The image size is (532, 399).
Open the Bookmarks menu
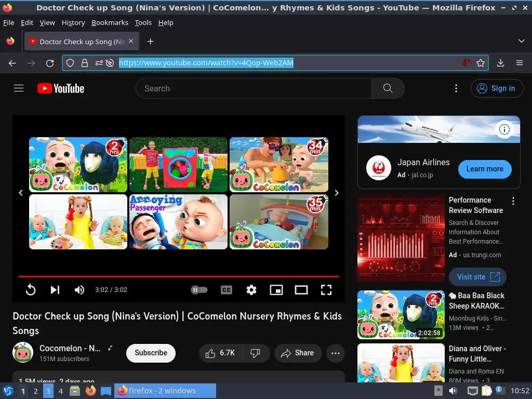(x=110, y=22)
